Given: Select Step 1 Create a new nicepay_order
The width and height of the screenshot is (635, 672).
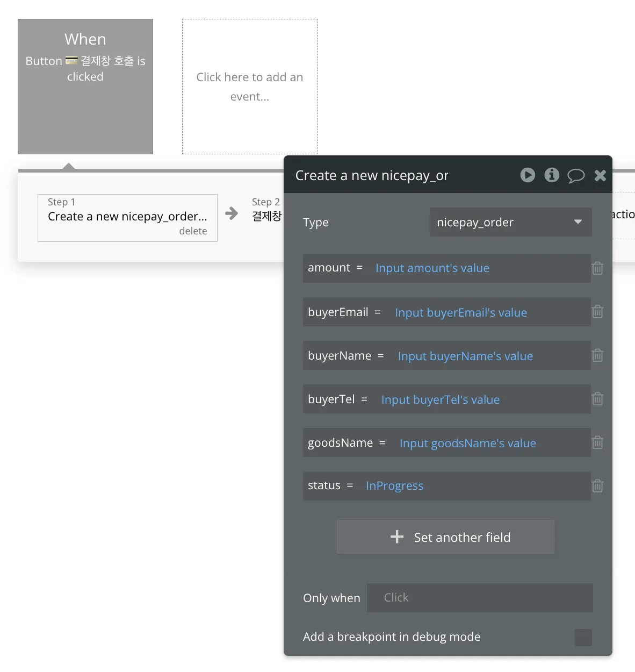Looking at the screenshot, I should pyautogui.click(x=127, y=218).
